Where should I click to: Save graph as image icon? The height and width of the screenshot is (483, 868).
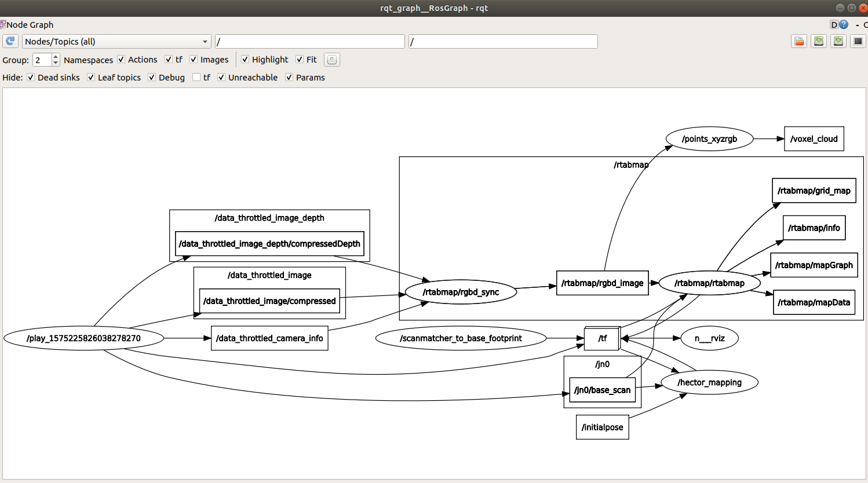point(858,41)
